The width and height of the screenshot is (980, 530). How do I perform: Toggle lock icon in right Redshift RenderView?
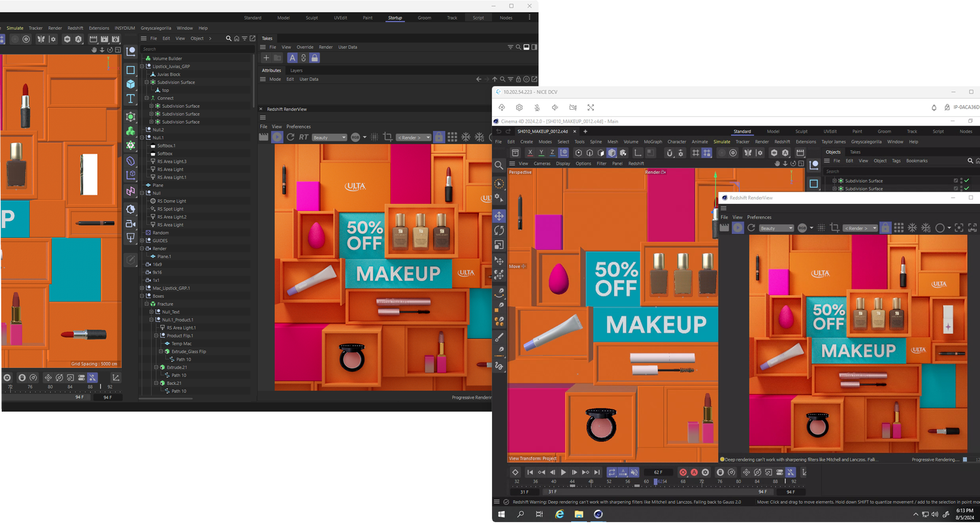(885, 227)
